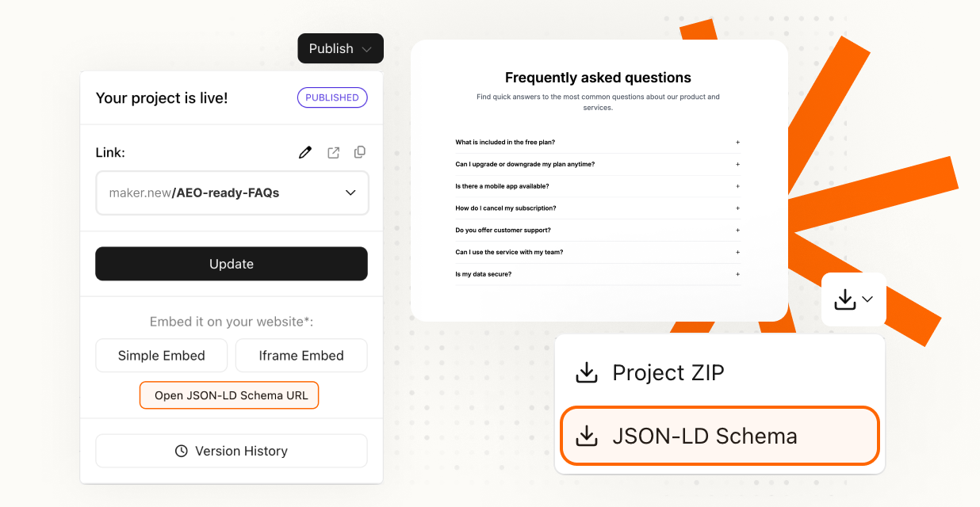Expand "What is included in the free plan?"
This screenshot has height=507, width=980.
(x=737, y=143)
